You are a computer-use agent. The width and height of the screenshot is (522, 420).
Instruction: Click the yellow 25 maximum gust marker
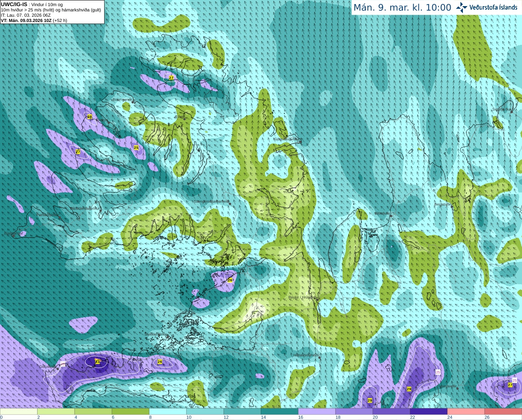coord(136,148)
